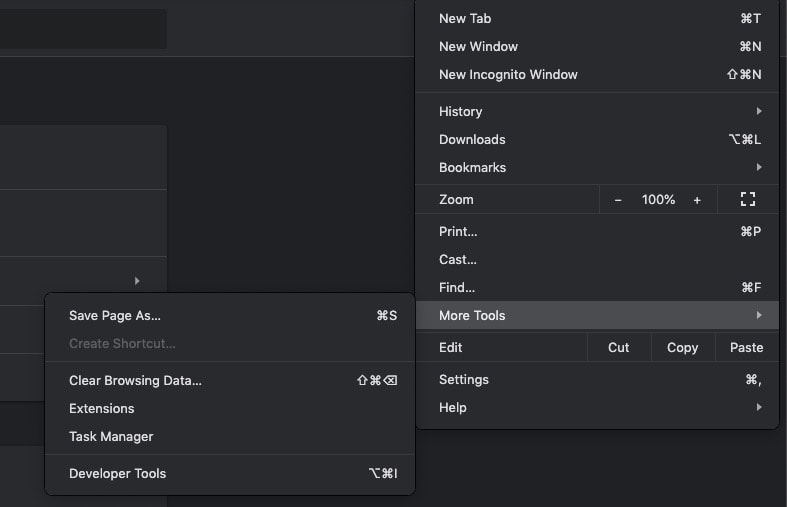Screen dimensions: 787x507
Task: Expand the History submenu arrow
Action: coord(759,111)
